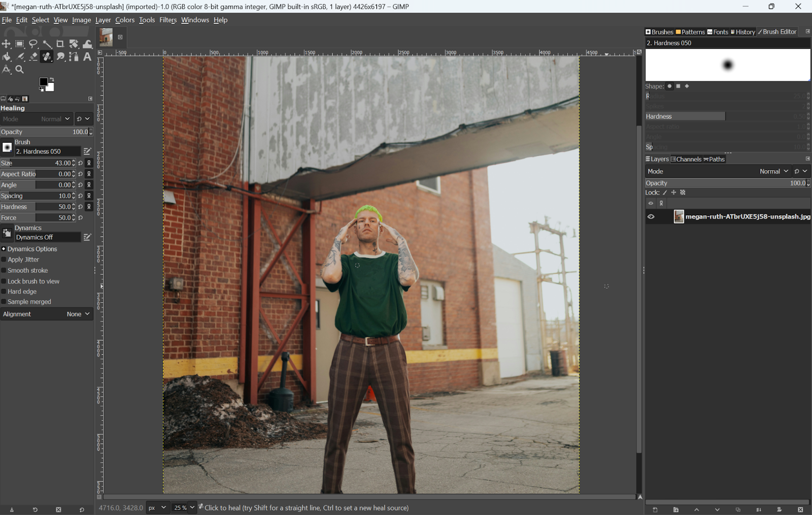Screen dimensions: 812x515
Task: Select the megan-ruth image tab thumbnail
Action: 106,37
